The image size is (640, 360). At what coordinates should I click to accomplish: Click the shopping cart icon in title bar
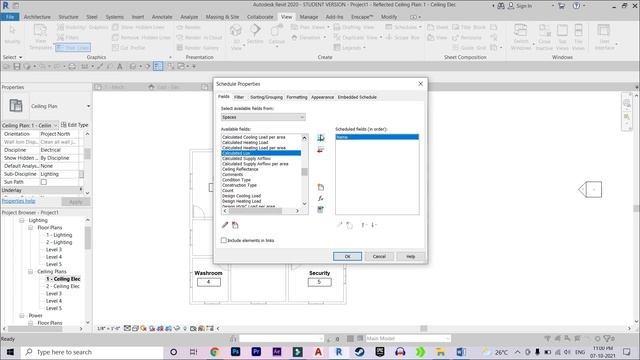[x=561, y=5]
